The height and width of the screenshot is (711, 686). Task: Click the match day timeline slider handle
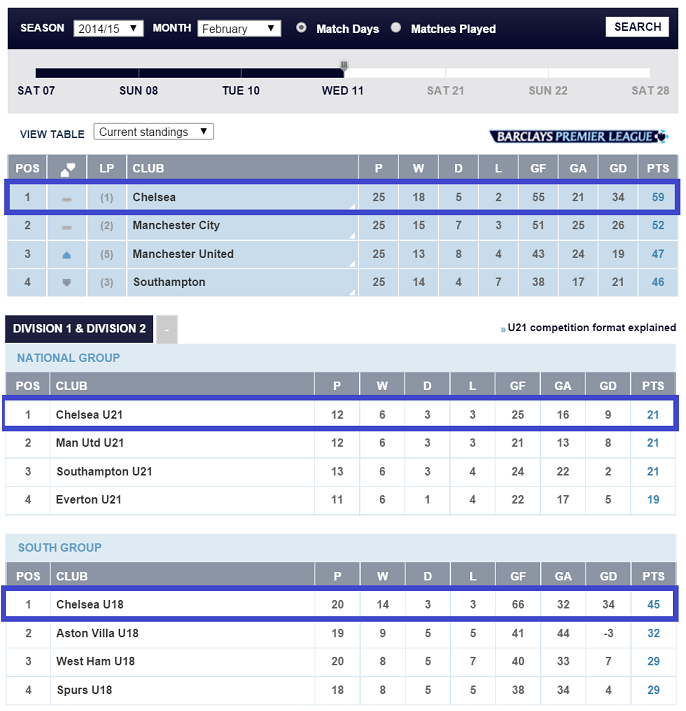[x=344, y=68]
